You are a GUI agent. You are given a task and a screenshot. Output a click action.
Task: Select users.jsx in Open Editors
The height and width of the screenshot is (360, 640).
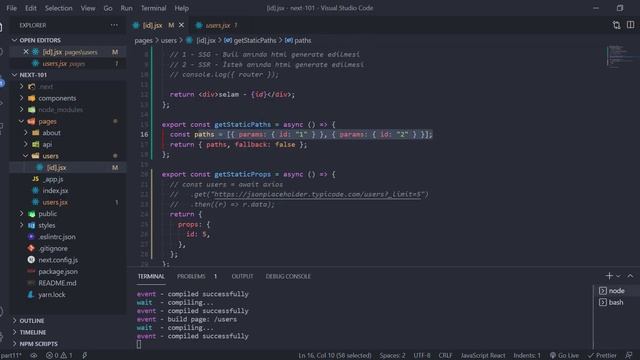tap(55, 64)
